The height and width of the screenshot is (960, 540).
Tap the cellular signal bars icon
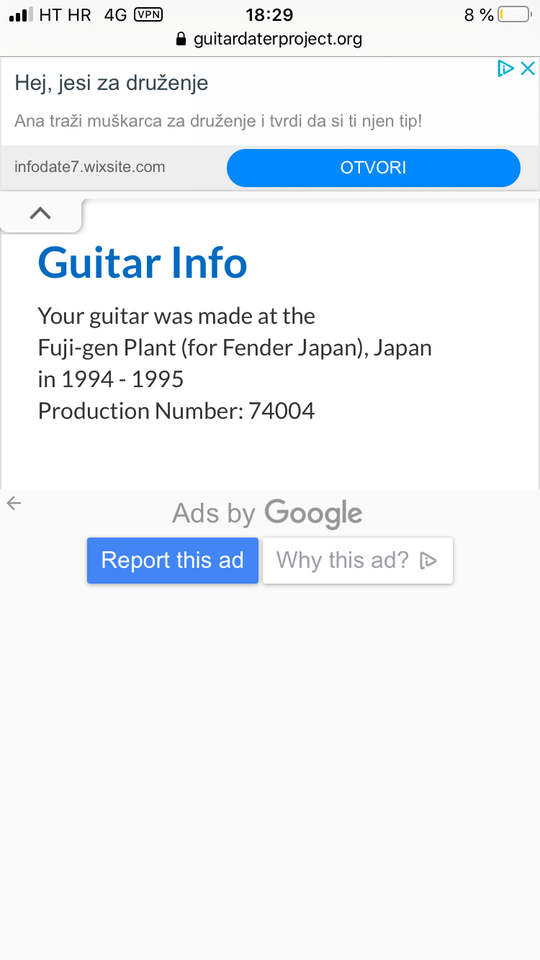coord(21,15)
